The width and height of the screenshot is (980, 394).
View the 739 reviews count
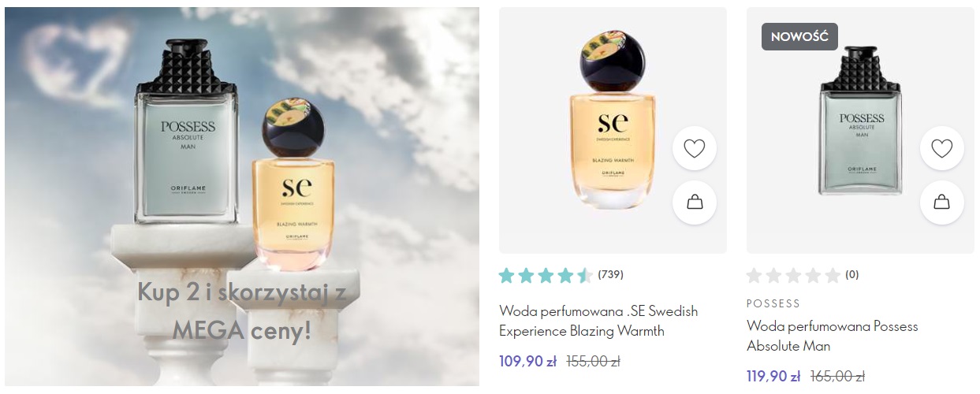click(611, 275)
